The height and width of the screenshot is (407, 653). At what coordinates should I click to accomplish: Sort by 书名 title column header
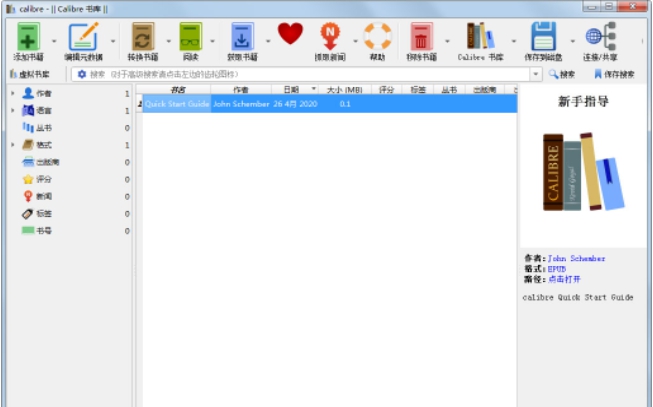[177, 90]
